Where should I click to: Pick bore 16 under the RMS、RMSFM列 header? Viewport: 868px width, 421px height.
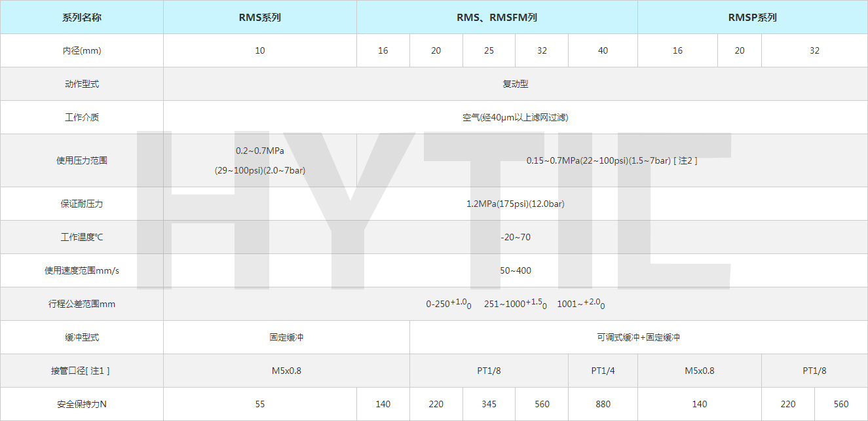[383, 50]
